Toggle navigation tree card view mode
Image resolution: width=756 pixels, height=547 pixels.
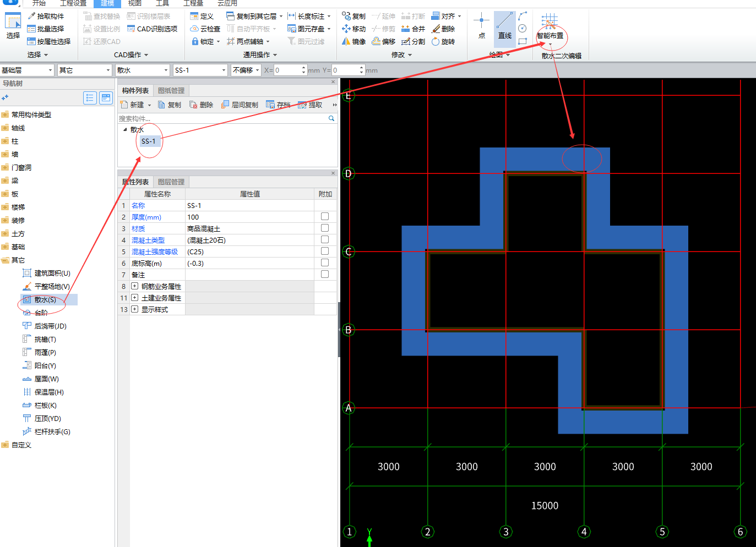[x=106, y=98]
